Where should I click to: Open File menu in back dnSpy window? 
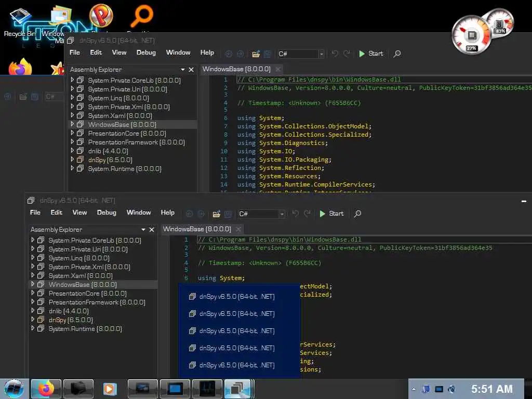tap(75, 52)
